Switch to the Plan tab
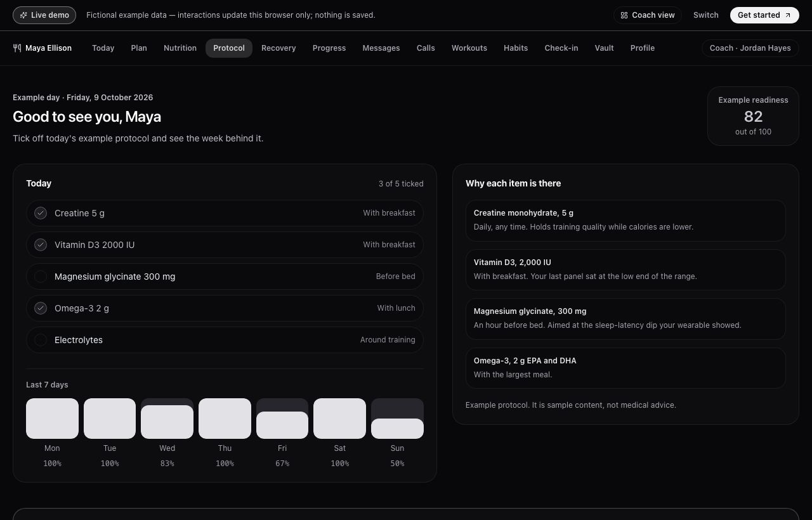 [139, 48]
